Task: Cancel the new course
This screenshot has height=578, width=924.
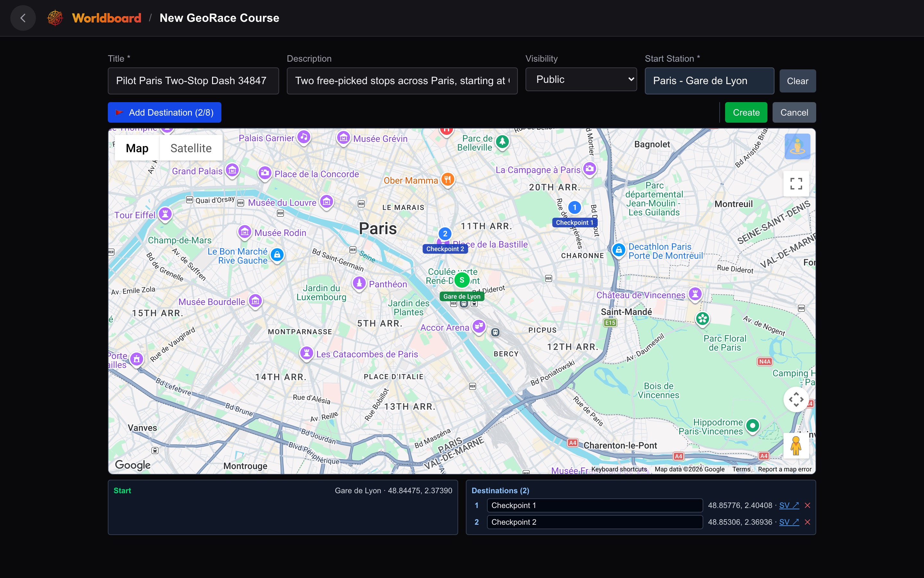Action: pos(794,112)
